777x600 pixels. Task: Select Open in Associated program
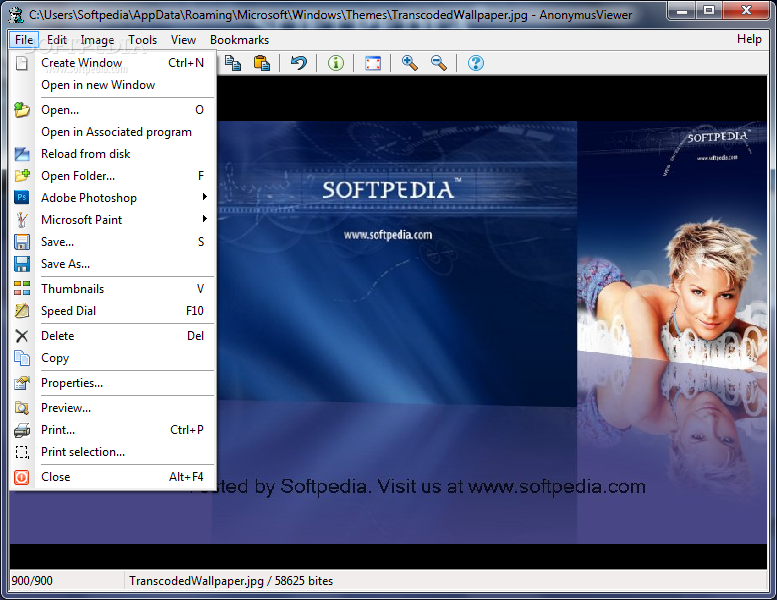pos(113,132)
